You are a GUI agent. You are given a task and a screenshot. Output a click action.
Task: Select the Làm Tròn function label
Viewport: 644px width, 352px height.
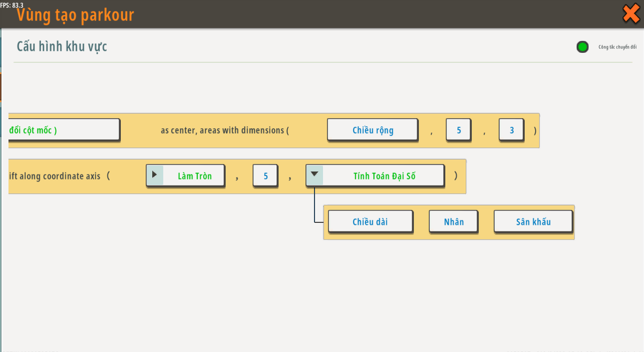pos(194,176)
